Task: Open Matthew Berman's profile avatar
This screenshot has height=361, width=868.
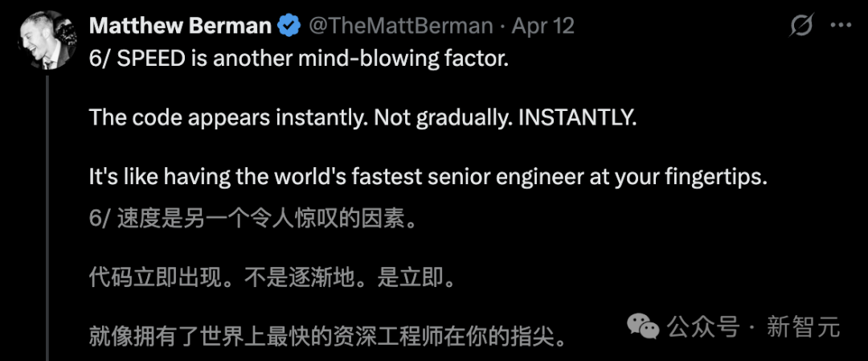Action: (47, 39)
